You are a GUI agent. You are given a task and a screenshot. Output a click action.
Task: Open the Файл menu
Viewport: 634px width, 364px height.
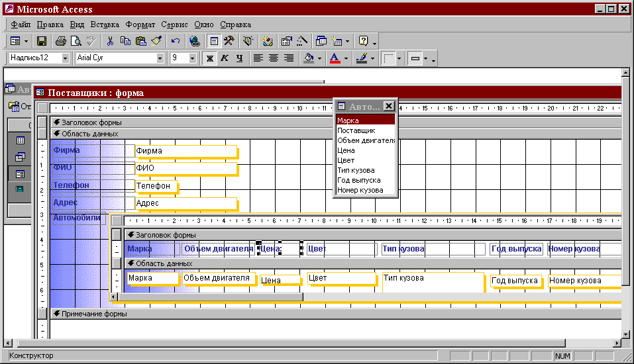21,24
